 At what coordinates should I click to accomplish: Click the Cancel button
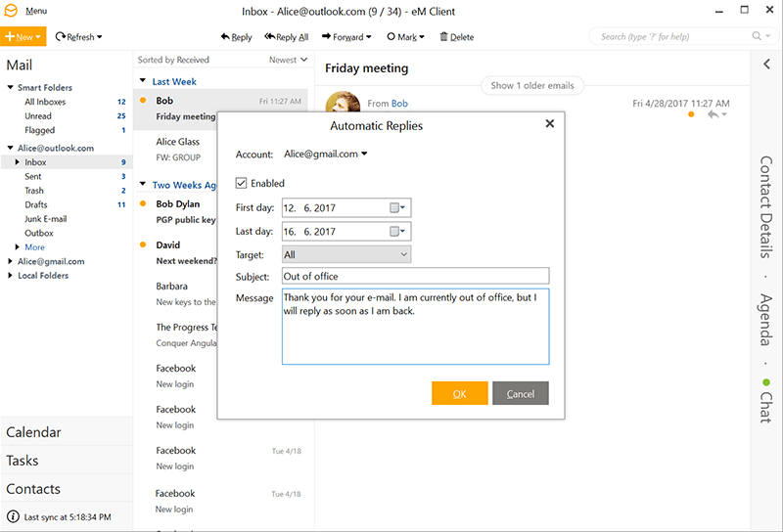point(521,393)
